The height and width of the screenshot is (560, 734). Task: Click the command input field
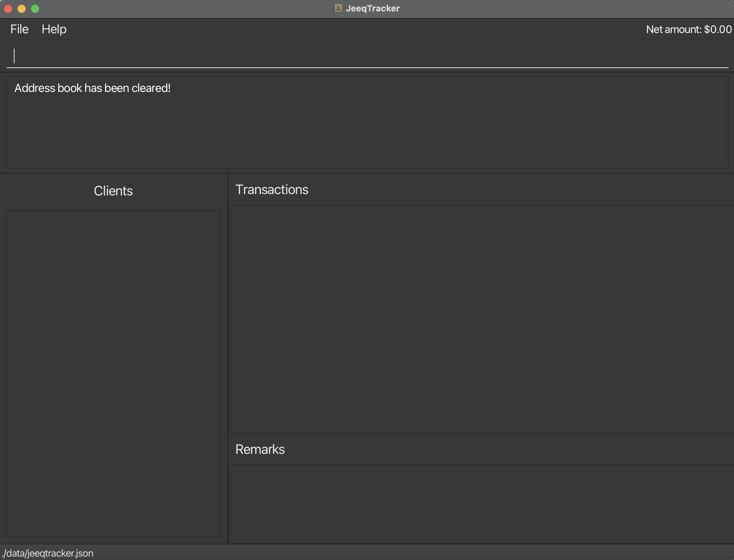click(367, 56)
